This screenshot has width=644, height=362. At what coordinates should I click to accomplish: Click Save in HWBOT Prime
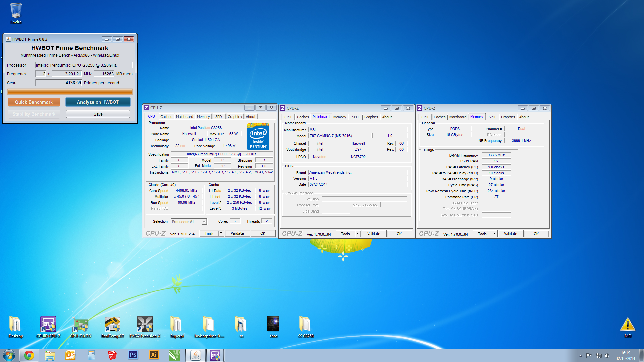click(x=98, y=114)
